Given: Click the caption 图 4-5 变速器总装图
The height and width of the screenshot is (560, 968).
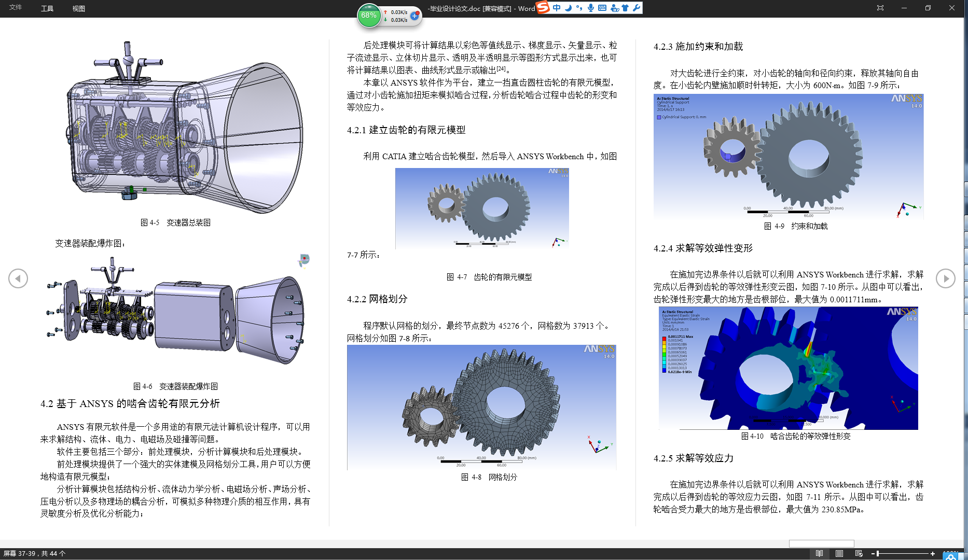Looking at the screenshot, I should coord(175,222).
